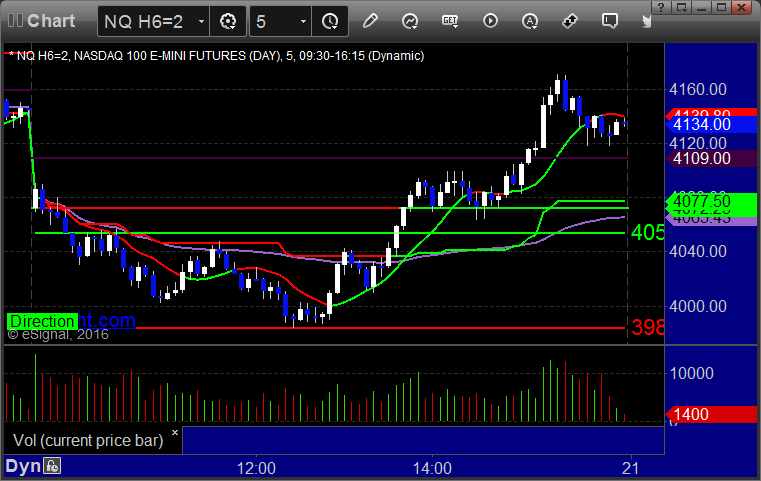761x481 pixels.
Task: Click the green 4077.50 price marker
Action: point(712,201)
